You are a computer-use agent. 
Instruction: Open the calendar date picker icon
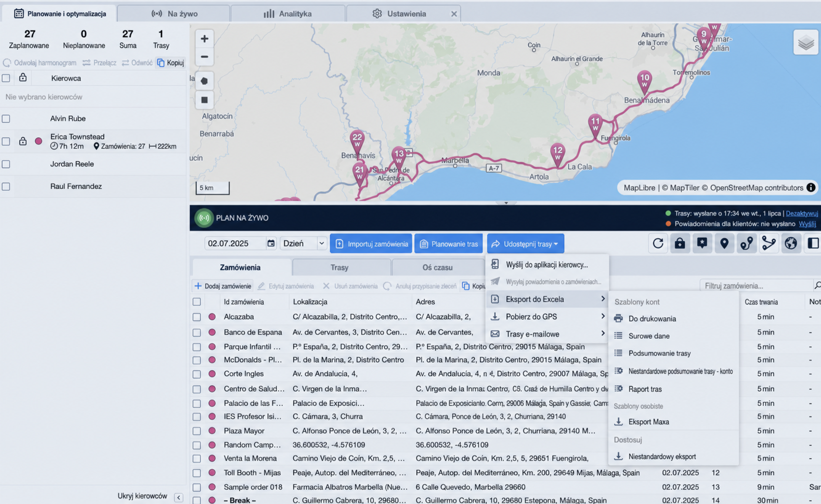click(271, 244)
